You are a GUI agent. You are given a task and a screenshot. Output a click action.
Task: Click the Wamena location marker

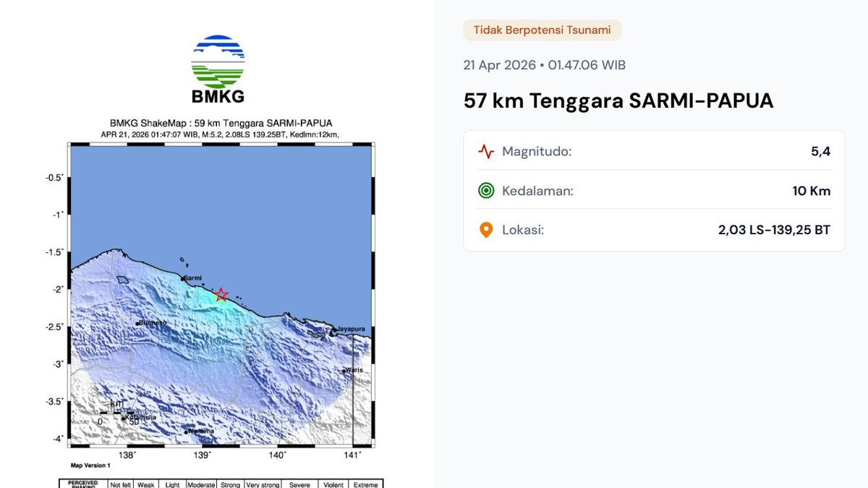coord(187,432)
